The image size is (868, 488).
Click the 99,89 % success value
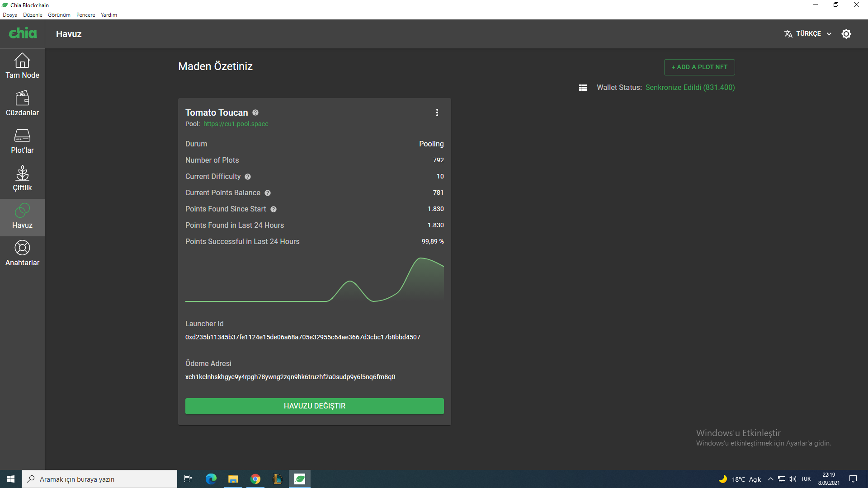433,241
